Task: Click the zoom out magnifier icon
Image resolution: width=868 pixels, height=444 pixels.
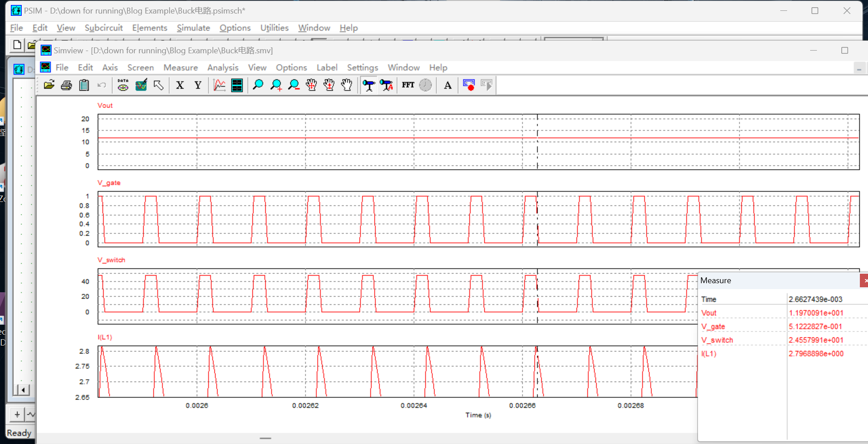Action: (x=294, y=85)
